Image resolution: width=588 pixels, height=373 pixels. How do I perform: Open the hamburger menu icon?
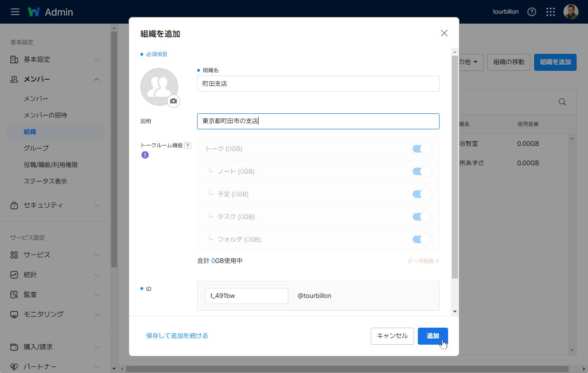15,12
